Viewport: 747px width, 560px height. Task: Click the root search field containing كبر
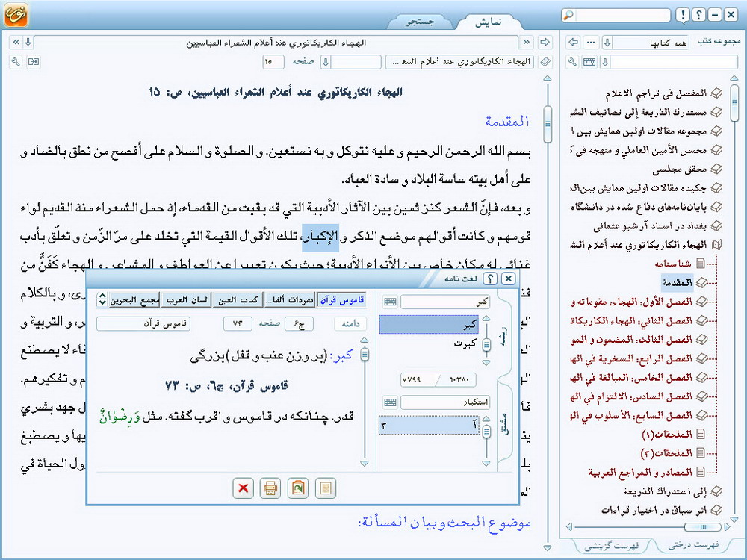tap(445, 302)
